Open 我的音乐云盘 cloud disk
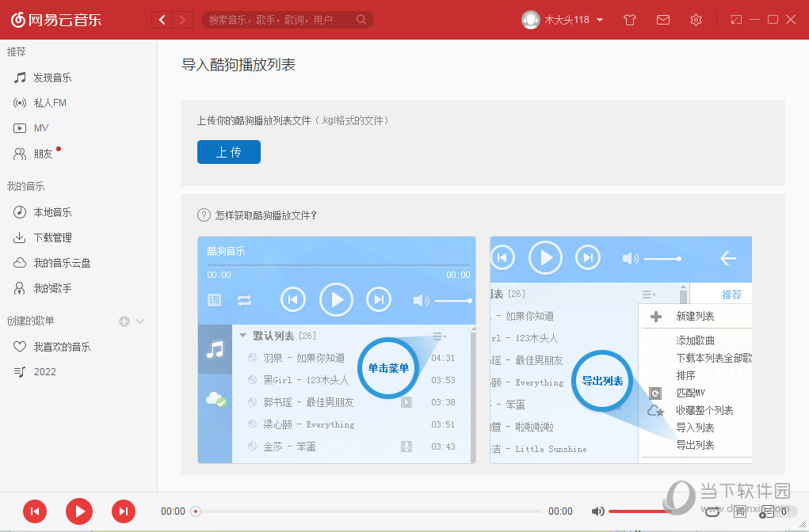 (60, 262)
